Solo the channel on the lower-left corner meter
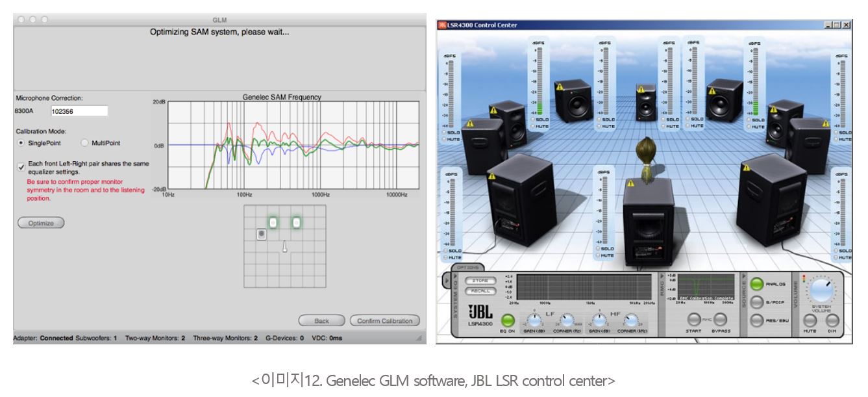Viewport: 868px width, 397px height. (x=445, y=250)
